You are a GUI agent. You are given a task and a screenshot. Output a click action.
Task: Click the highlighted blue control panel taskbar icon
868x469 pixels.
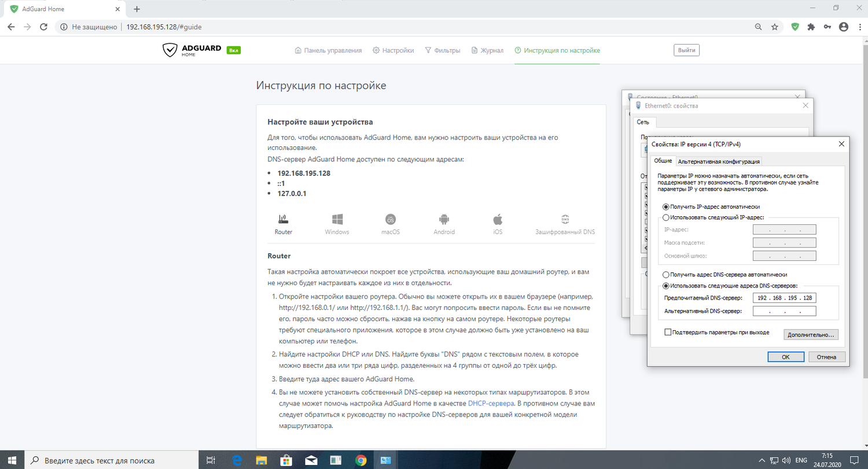[385, 460]
